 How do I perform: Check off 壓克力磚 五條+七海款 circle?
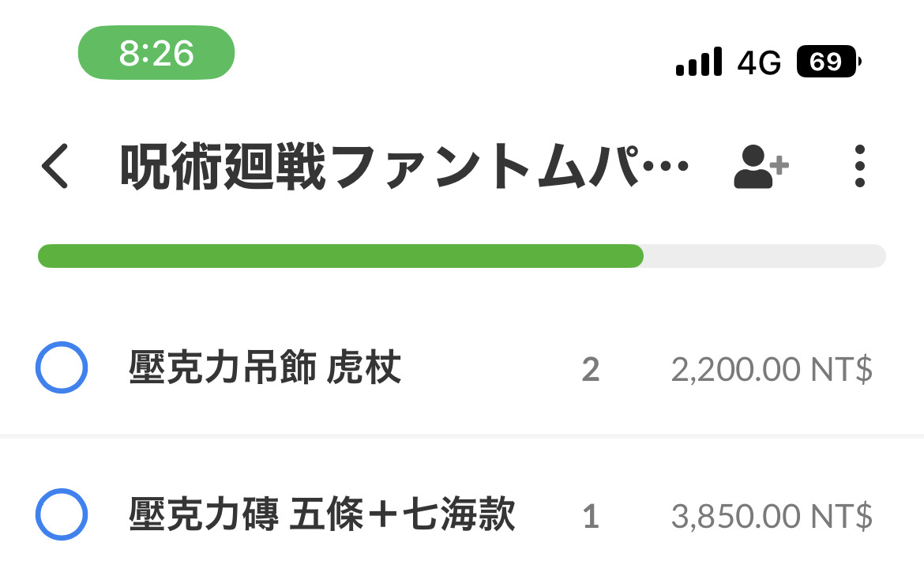(x=62, y=514)
